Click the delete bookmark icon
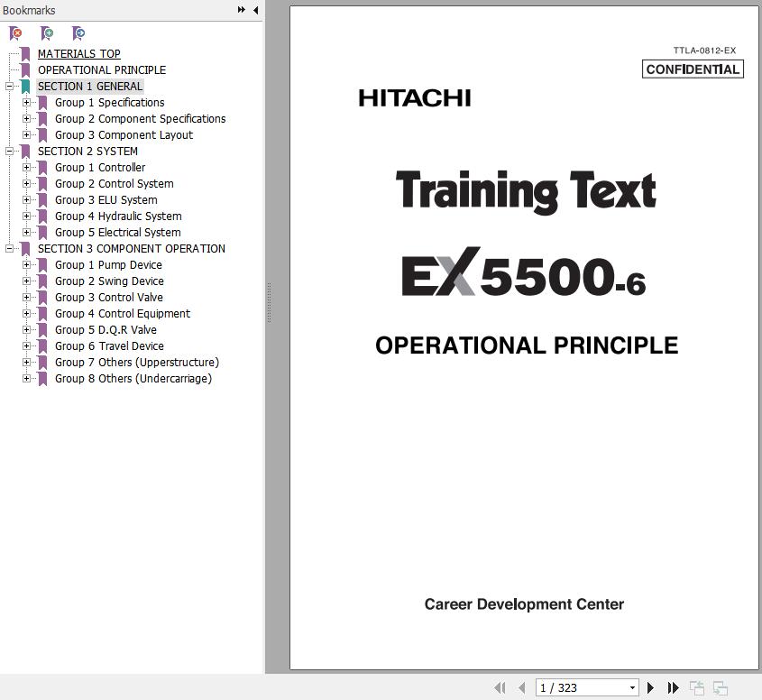762x700 pixels. 15,33
